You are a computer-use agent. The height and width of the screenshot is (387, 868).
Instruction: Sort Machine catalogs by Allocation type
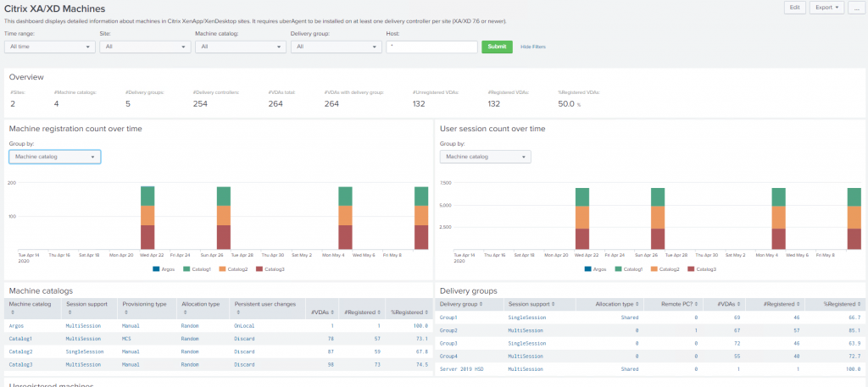[x=203, y=308]
